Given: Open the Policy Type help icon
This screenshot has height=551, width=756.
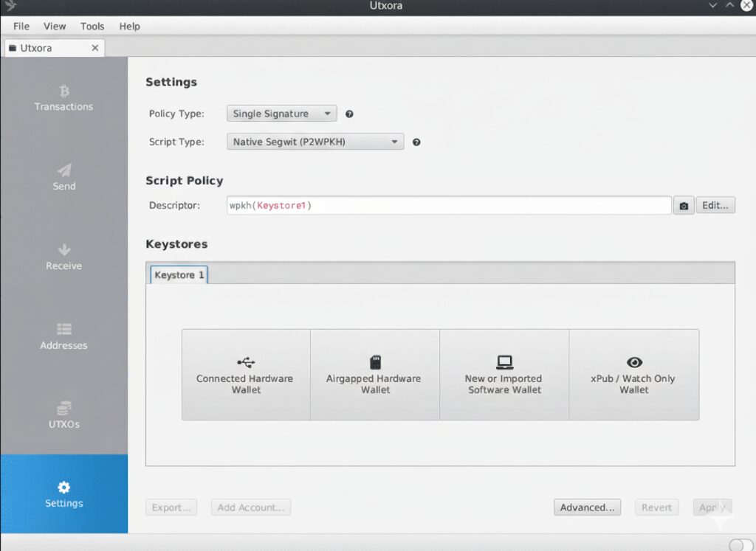Looking at the screenshot, I should point(348,114).
